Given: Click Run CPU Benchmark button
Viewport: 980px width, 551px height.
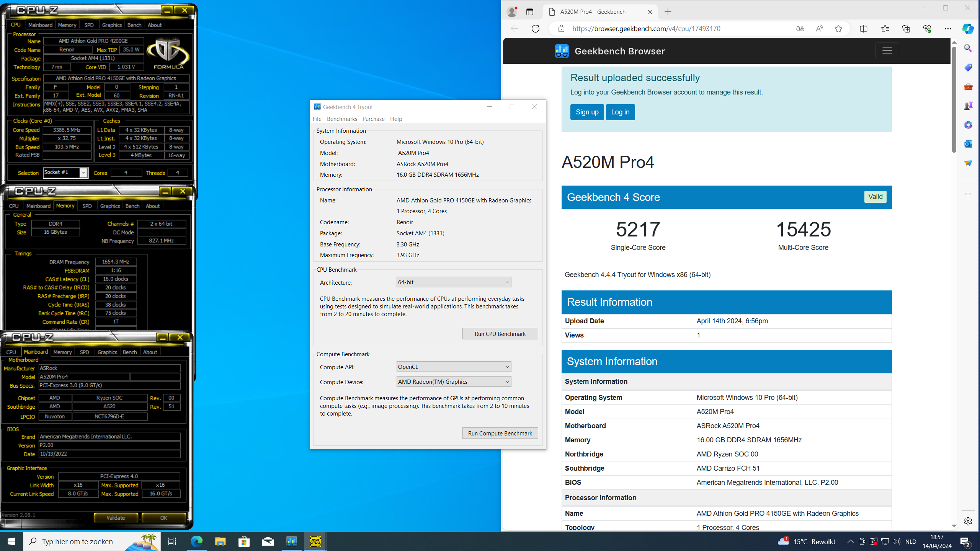Looking at the screenshot, I should click(x=500, y=334).
